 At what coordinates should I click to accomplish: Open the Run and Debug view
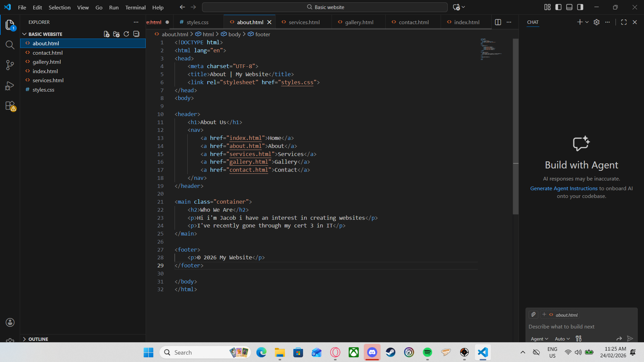point(10,86)
